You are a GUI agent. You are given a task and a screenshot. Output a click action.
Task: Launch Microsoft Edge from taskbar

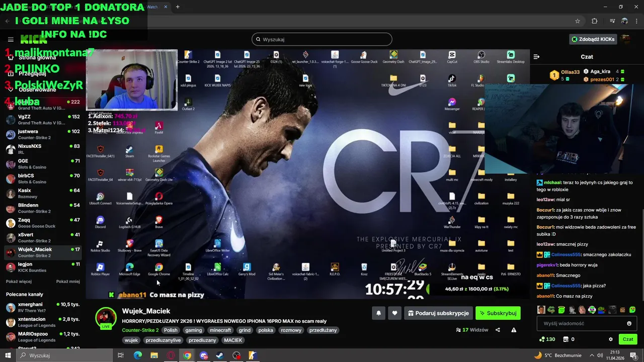pyautogui.click(x=138, y=355)
